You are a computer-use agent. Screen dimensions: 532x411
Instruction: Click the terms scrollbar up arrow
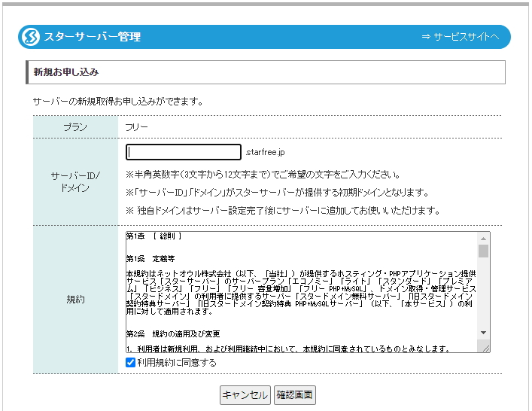484,239
